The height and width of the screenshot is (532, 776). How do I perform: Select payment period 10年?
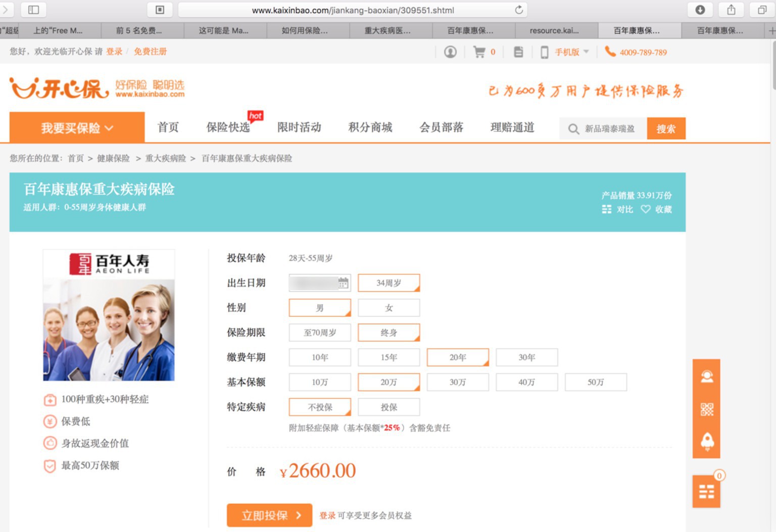point(320,357)
